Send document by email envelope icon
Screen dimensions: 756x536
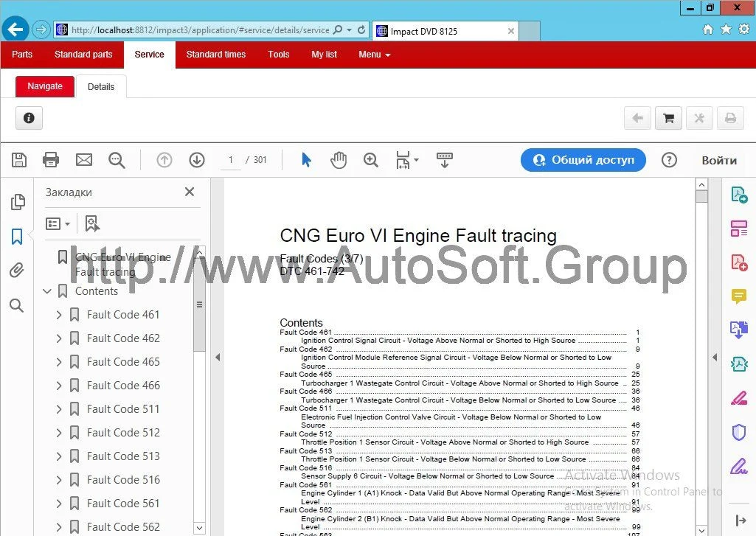(84, 160)
